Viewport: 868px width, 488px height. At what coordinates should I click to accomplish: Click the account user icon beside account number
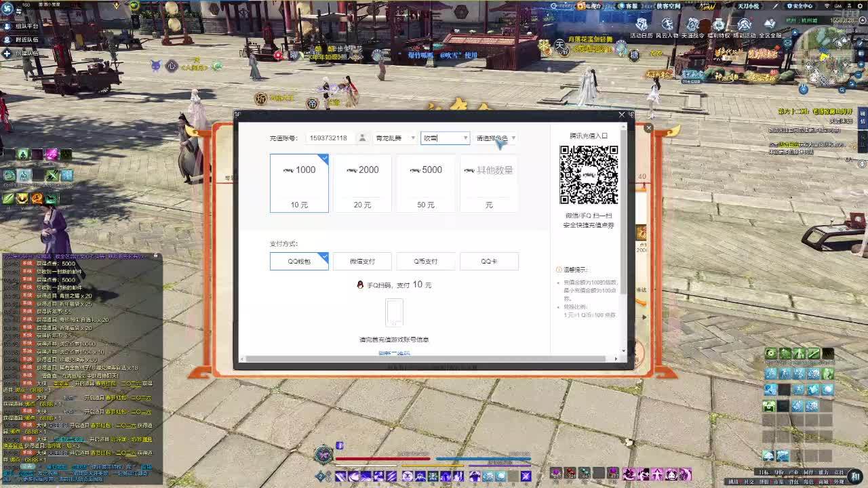(x=362, y=138)
